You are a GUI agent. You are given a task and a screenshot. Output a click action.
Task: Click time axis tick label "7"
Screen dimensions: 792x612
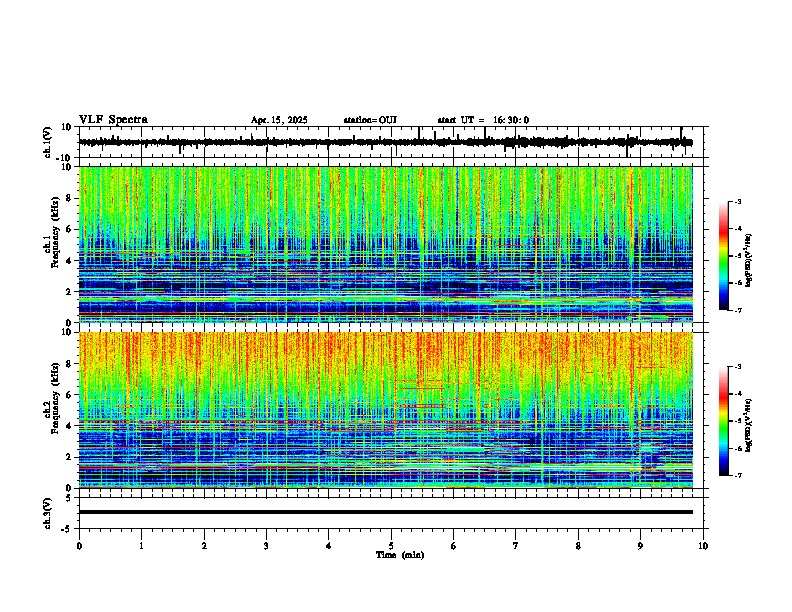tap(516, 546)
